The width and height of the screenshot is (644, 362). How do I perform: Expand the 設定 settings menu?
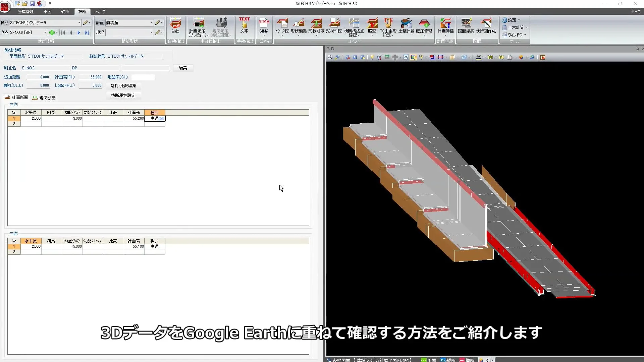point(511,20)
